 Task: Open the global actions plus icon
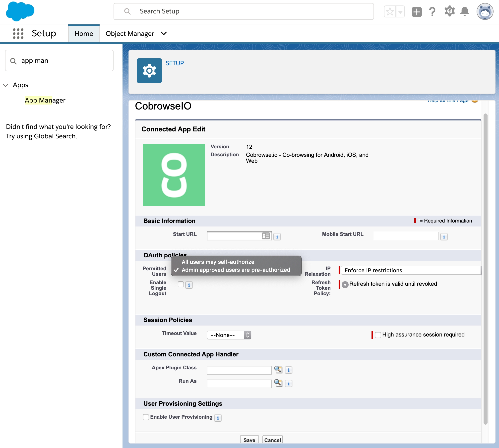[417, 12]
